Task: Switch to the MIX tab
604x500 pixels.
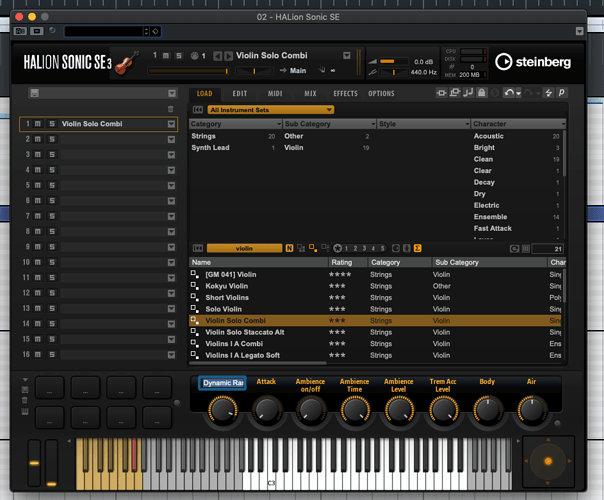Action: [310, 94]
